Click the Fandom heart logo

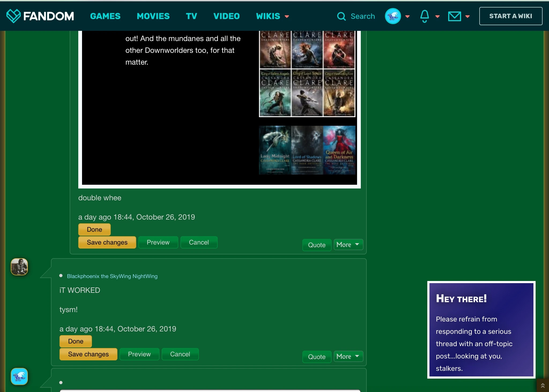tap(13, 16)
